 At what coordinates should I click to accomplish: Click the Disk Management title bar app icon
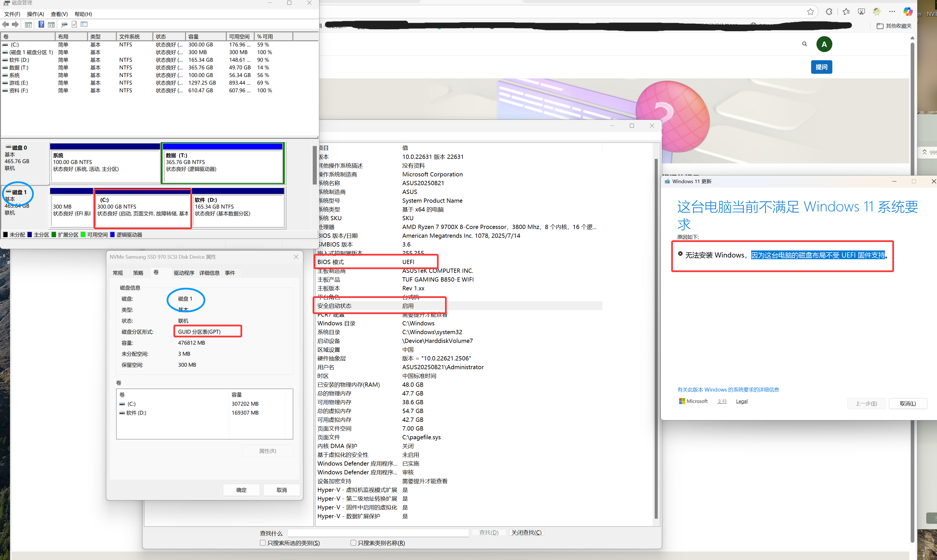(7, 3)
